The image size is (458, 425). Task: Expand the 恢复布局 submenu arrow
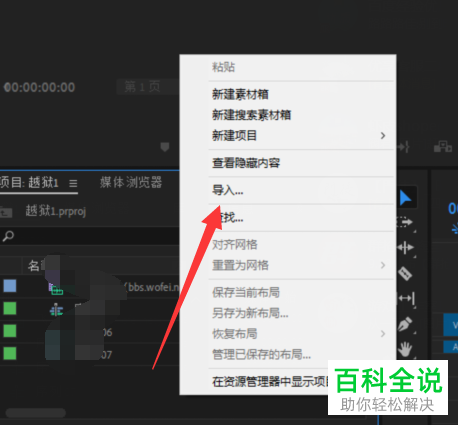[383, 334]
